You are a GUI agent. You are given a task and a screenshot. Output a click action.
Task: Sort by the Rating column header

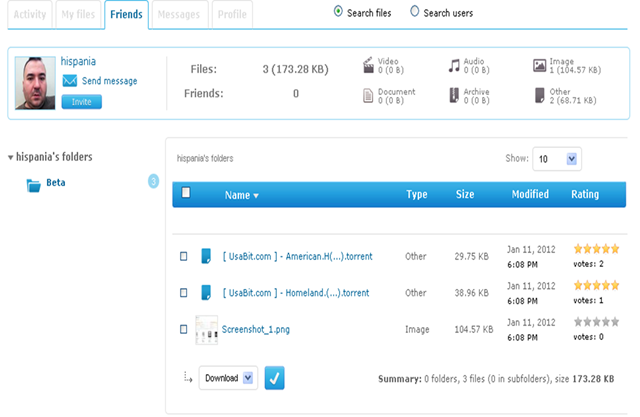pos(585,194)
